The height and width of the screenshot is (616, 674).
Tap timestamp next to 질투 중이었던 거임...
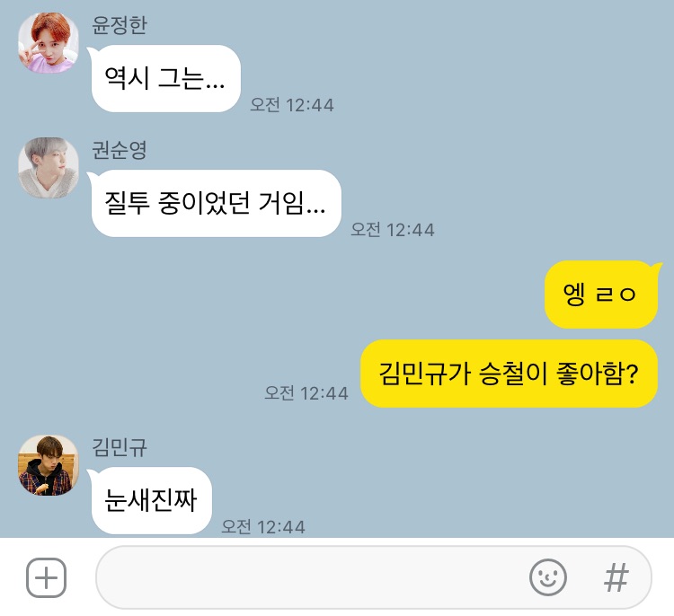393,229
